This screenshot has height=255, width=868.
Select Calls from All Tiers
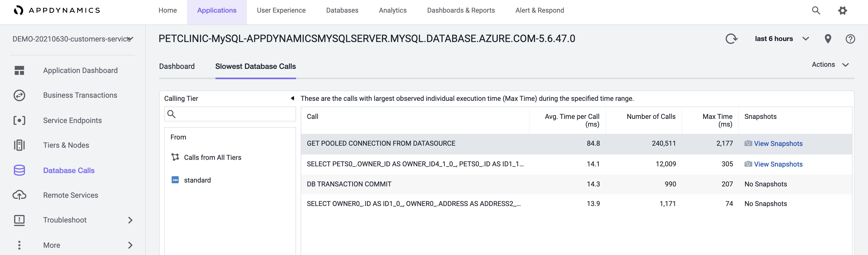tap(212, 158)
